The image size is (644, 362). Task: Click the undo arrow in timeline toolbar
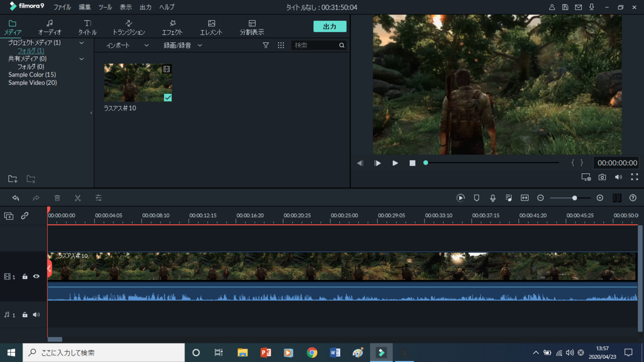tap(16, 198)
